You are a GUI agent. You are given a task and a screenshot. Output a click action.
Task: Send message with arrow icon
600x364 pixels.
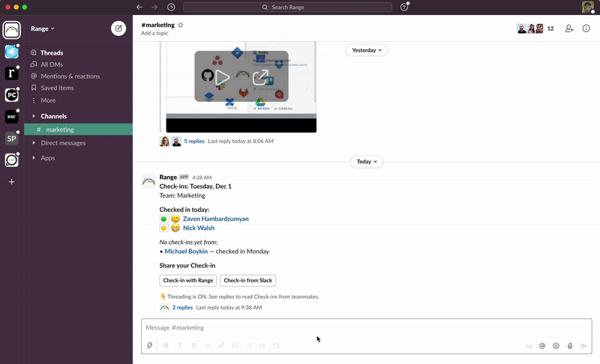click(x=583, y=346)
